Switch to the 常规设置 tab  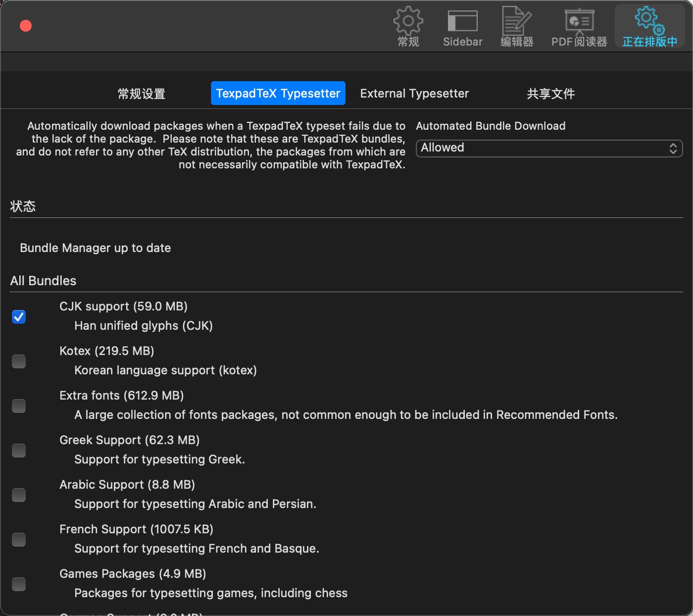coord(142,94)
